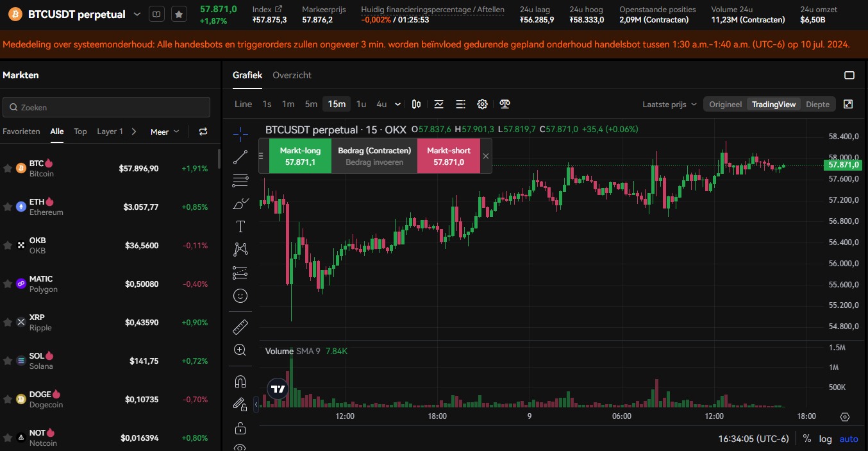Select the 4u timeframe
The width and height of the screenshot is (868, 451).
point(381,104)
